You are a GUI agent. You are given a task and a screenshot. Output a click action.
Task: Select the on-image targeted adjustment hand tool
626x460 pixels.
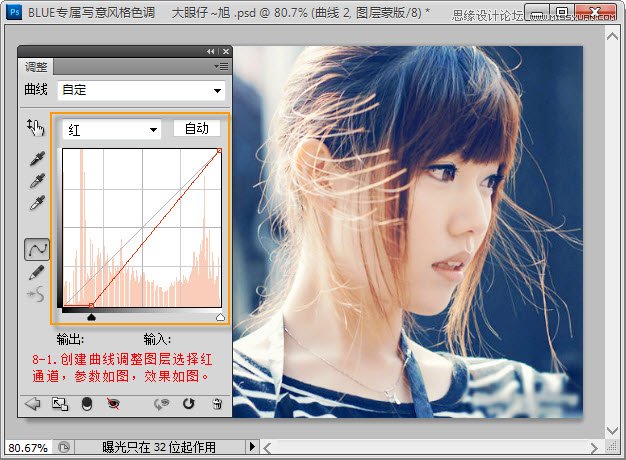click(36, 127)
